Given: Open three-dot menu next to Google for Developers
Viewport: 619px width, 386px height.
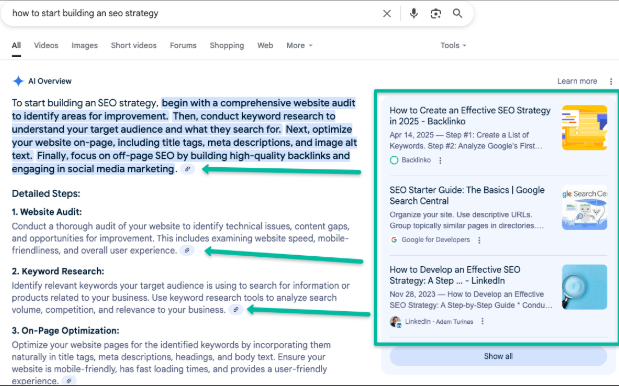Looking at the screenshot, I should pos(479,240).
